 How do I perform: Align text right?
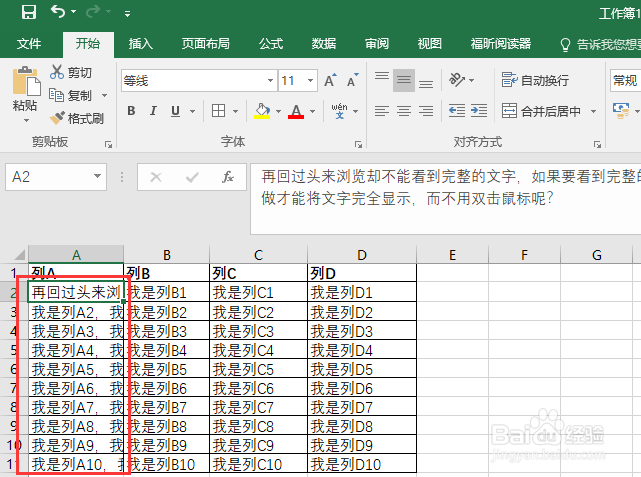[x=426, y=111]
